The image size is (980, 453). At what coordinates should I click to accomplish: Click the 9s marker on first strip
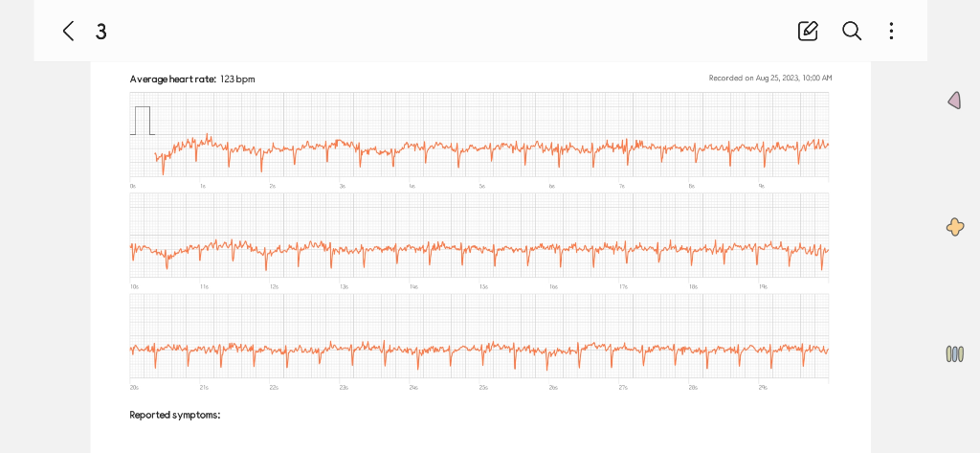tap(762, 186)
